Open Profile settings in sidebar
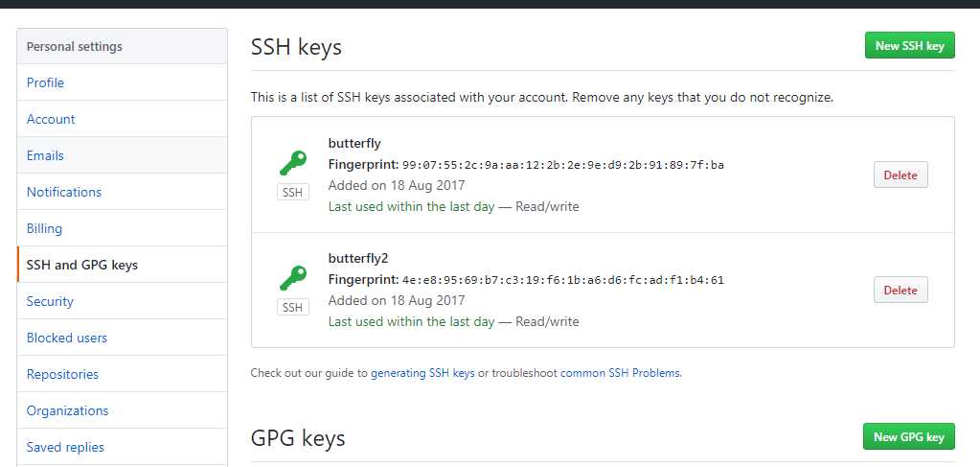Screen dimensions: 980x467 pos(122,82)
